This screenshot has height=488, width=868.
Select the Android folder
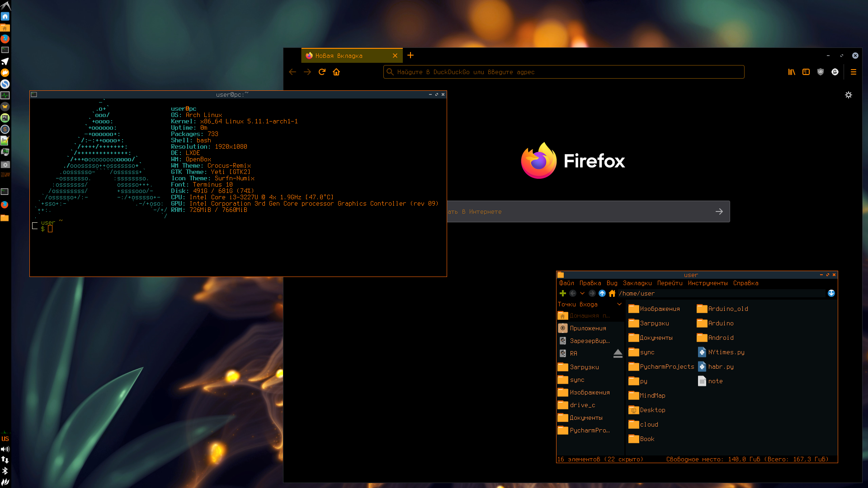[x=715, y=338]
